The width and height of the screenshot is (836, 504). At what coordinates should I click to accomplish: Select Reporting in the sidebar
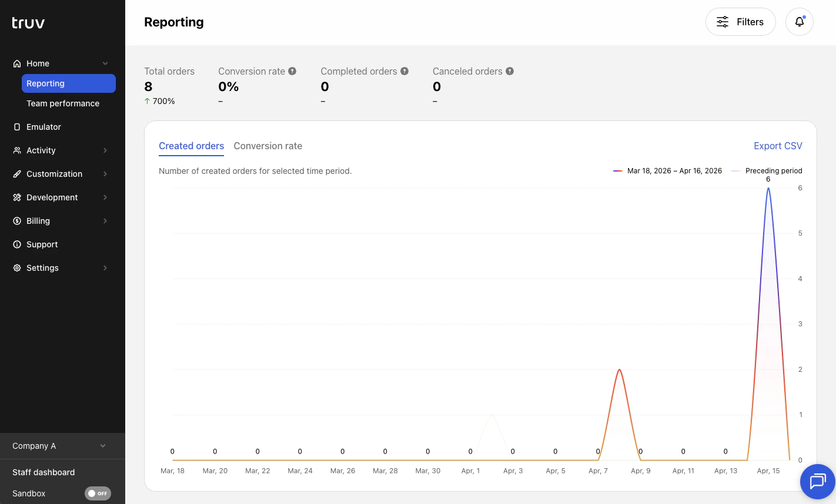[x=69, y=83]
